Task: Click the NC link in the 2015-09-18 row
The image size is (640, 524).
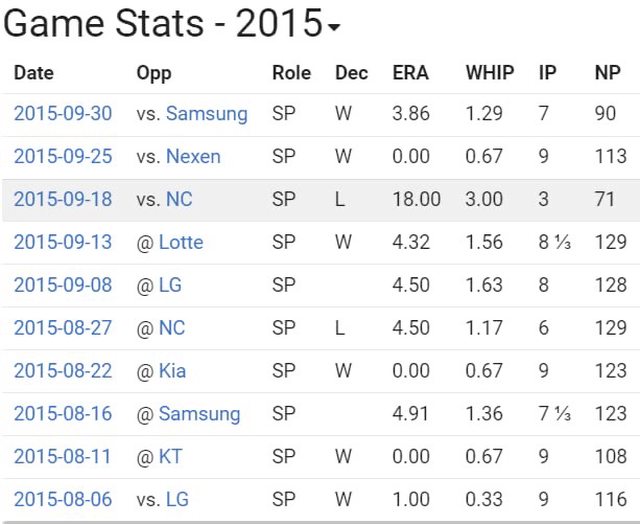Action: pos(179,199)
